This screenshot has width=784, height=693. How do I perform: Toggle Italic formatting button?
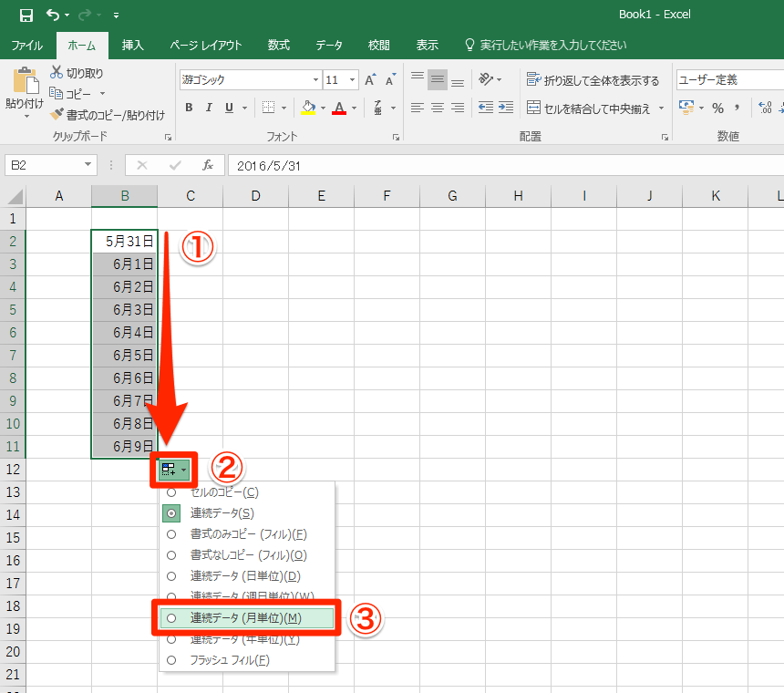tap(209, 108)
